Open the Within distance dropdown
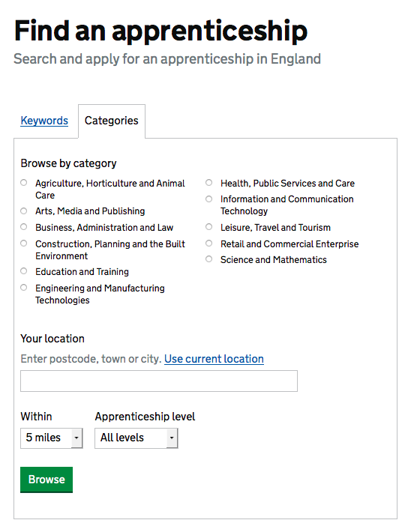Screen dimensions: 405x532 (x=52, y=438)
